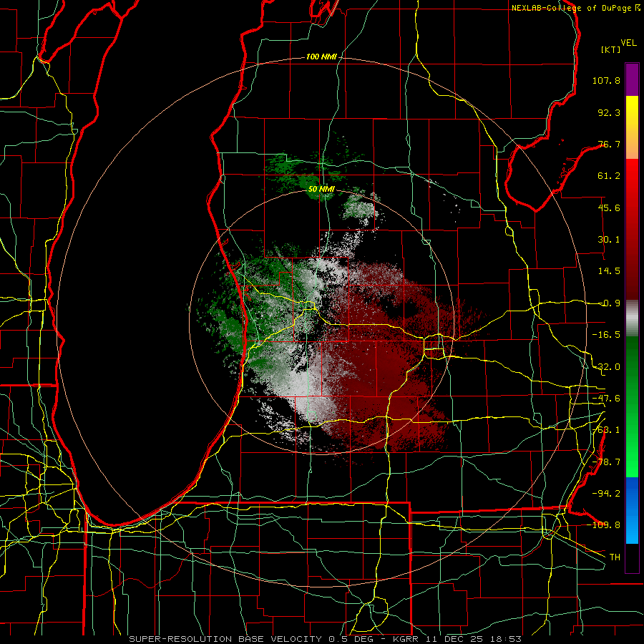Click the 50 NMI range ring label
This screenshot has height=644, width=644.
point(321,190)
